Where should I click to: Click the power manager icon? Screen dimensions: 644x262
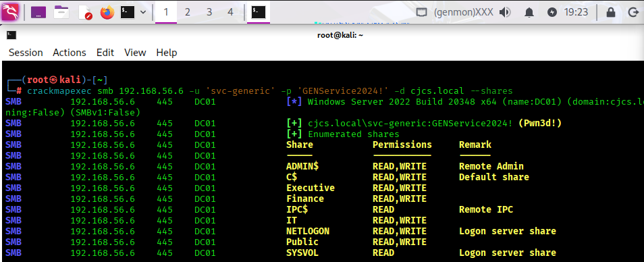(x=553, y=12)
